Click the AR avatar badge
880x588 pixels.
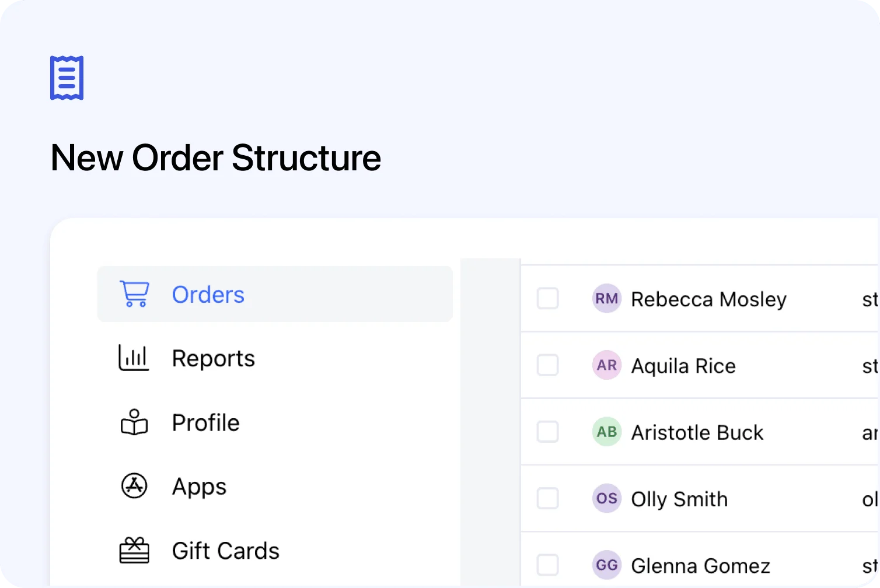607,365
